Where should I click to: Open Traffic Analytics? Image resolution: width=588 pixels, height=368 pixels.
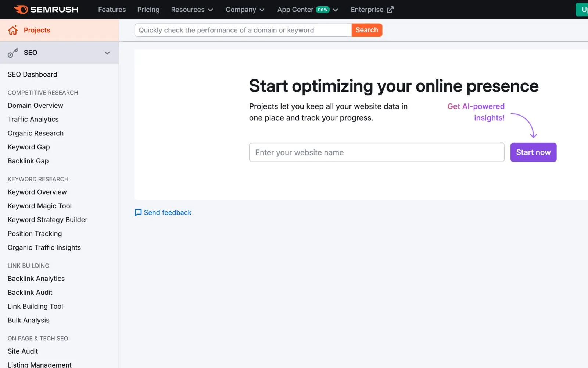pos(33,119)
